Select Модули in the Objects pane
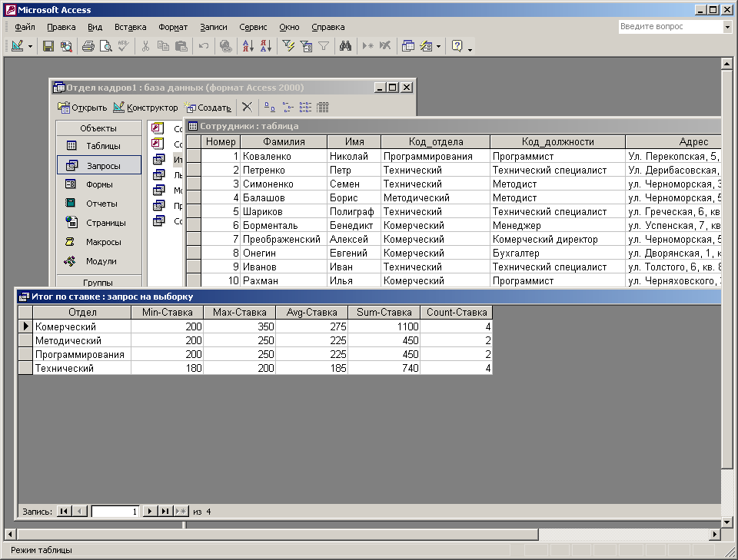Image resolution: width=738 pixels, height=560 pixels. [99, 261]
